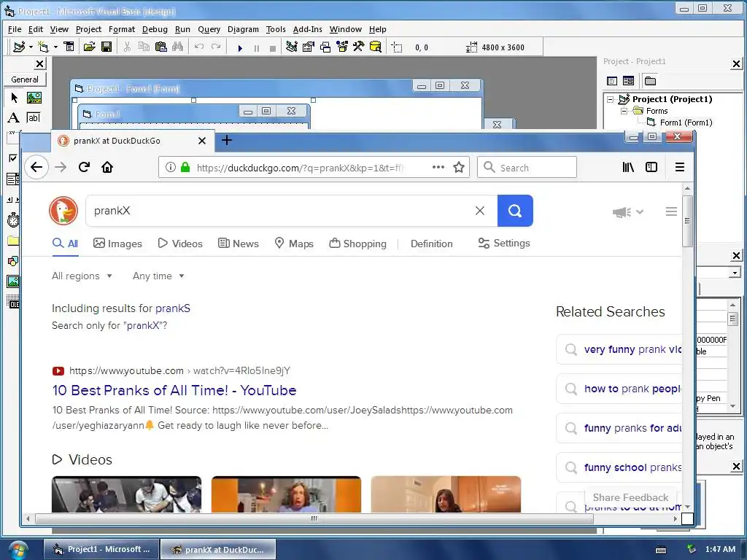Image resolution: width=747 pixels, height=560 pixels.
Task: Click the Cut scissors icon
Action: (127, 47)
